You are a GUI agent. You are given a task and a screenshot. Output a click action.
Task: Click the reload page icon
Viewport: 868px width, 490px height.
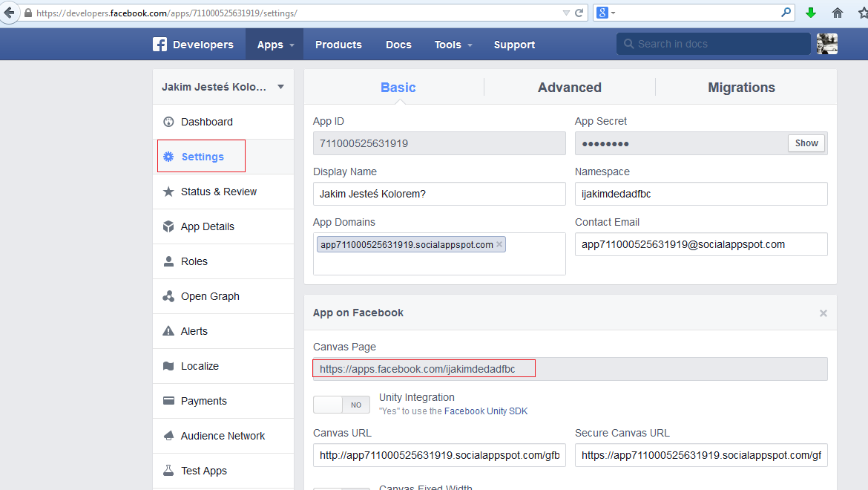click(579, 13)
